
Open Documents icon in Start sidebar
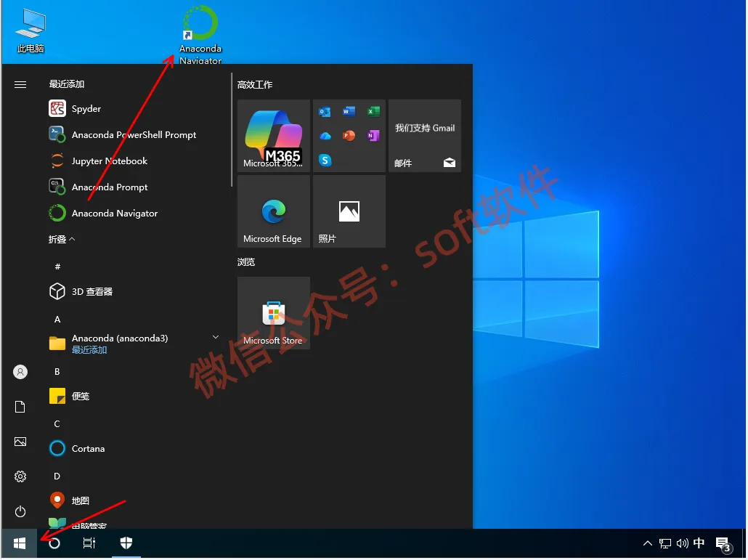[20, 407]
